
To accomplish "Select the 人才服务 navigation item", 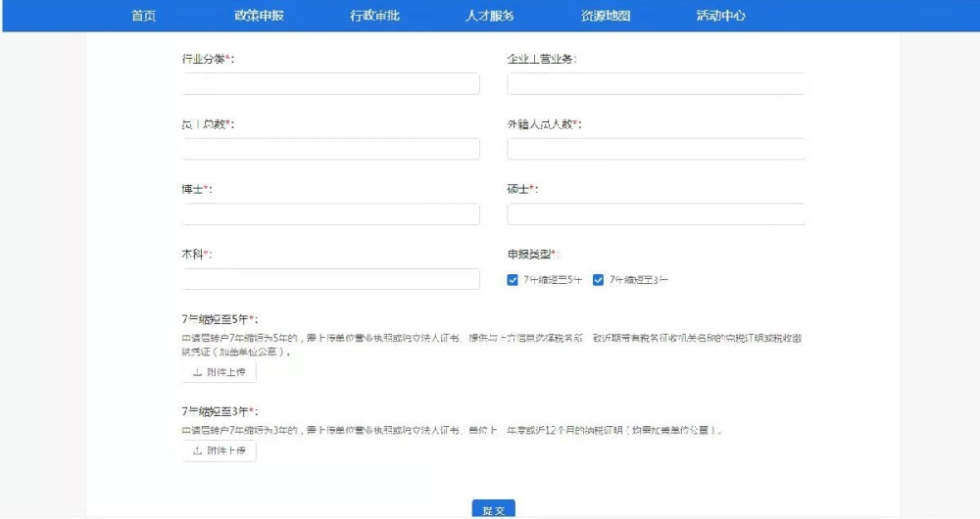I will point(489,16).
